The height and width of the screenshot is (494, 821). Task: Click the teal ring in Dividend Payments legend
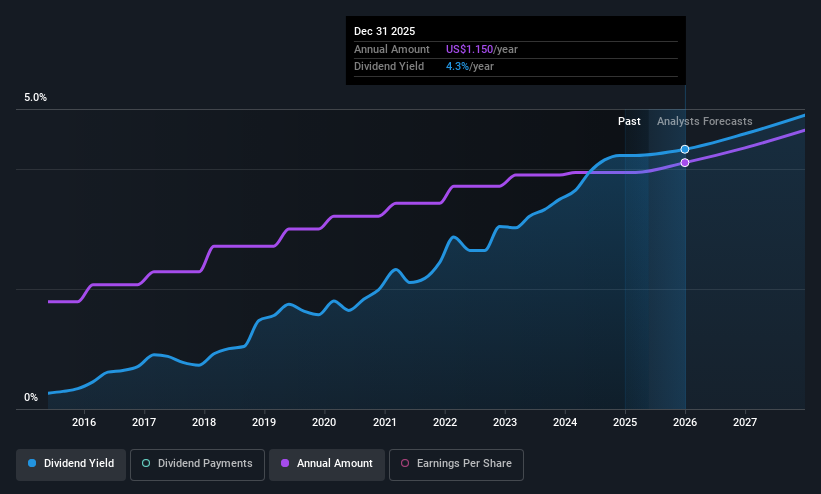coord(146,464)
